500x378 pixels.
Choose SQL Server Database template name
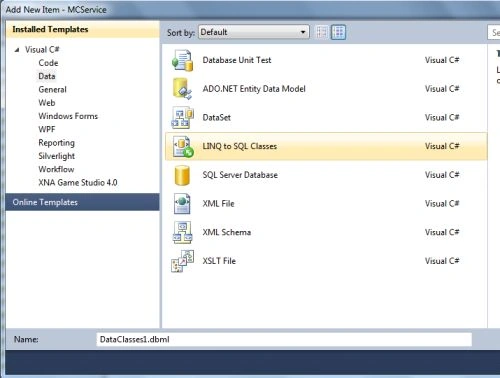240,175
